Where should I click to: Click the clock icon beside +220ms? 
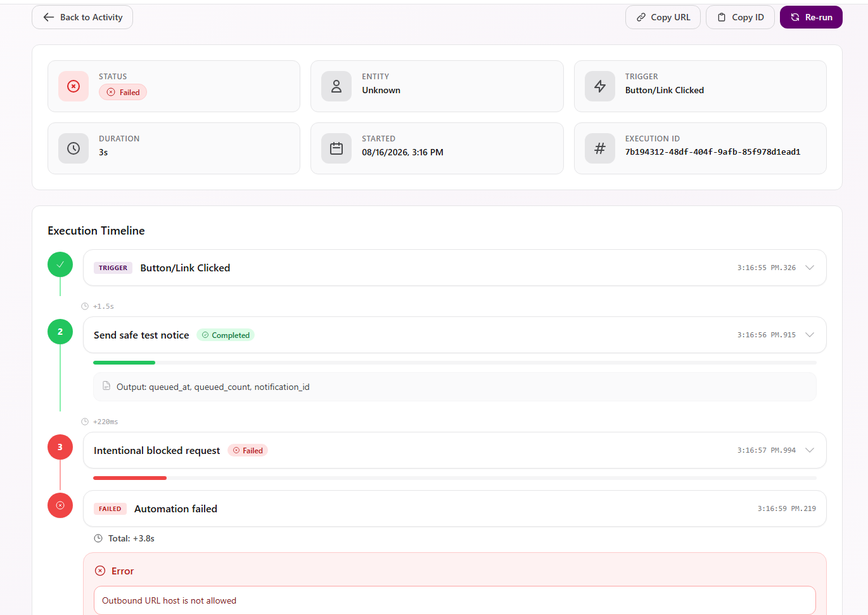tap(85, 422)
